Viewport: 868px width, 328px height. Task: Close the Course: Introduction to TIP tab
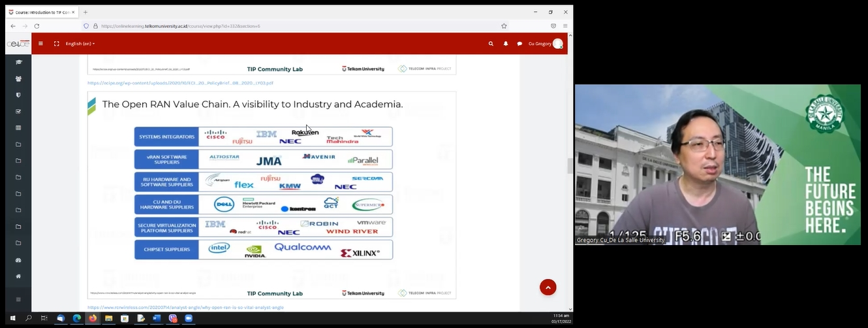[x=74, y=12]
